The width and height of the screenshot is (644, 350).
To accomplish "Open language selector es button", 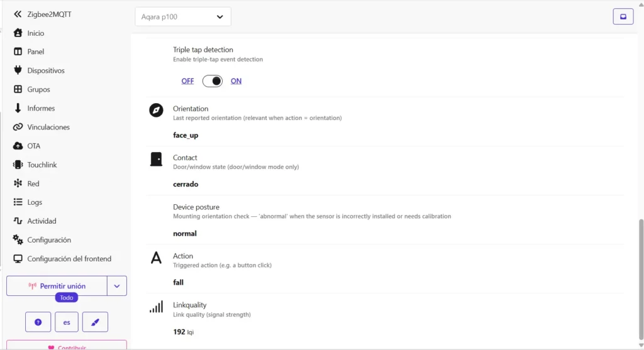I will pos(67,322).
